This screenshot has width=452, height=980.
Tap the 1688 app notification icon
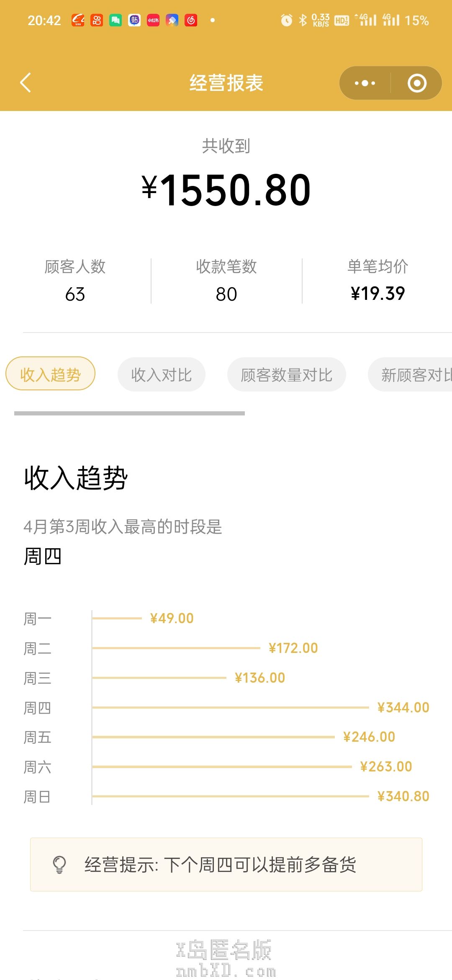click(78, 20)
